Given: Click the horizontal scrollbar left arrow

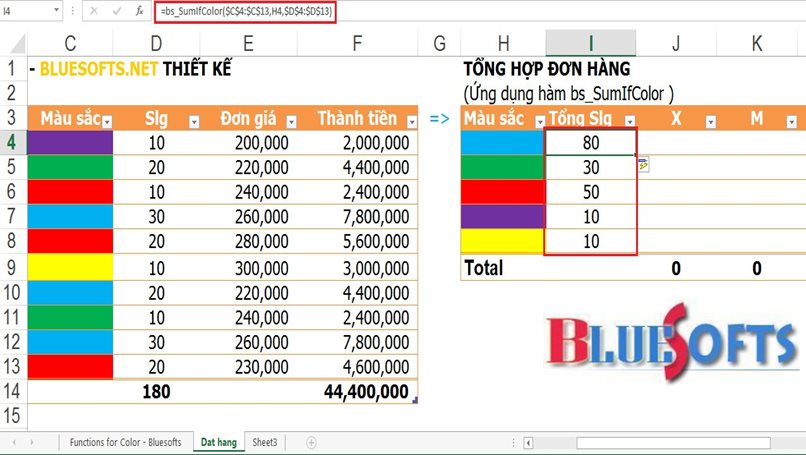Looking at the screenshot, I should [528, 443].
